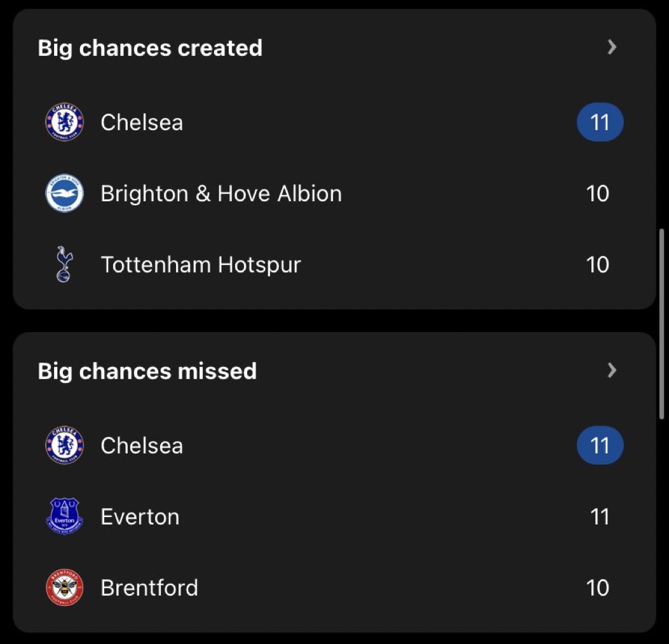Image resolution: width=669 pixels, height=644 pixels.
Task: Tap Tottenham's 10 big chances created value
Action: pyautogui.click(x=597, y=264)
